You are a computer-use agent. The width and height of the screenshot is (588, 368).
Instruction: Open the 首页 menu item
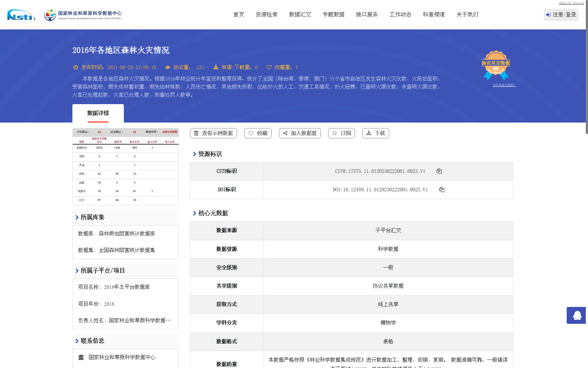239,15
